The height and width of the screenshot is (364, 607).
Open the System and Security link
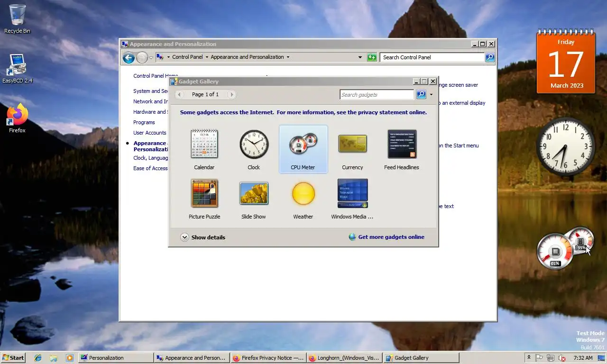click(151, 91)
